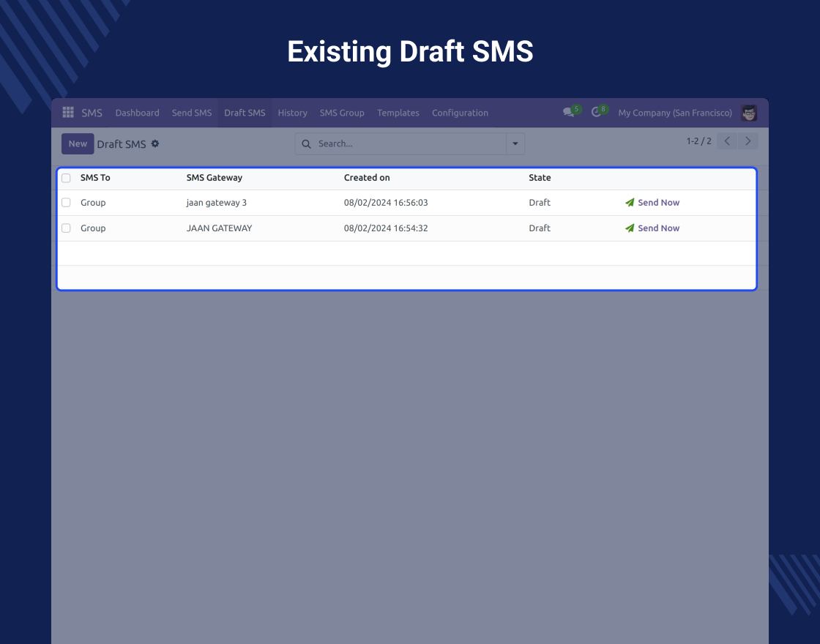
Task: Go to the previous page arrow
Action: point(727,141)
